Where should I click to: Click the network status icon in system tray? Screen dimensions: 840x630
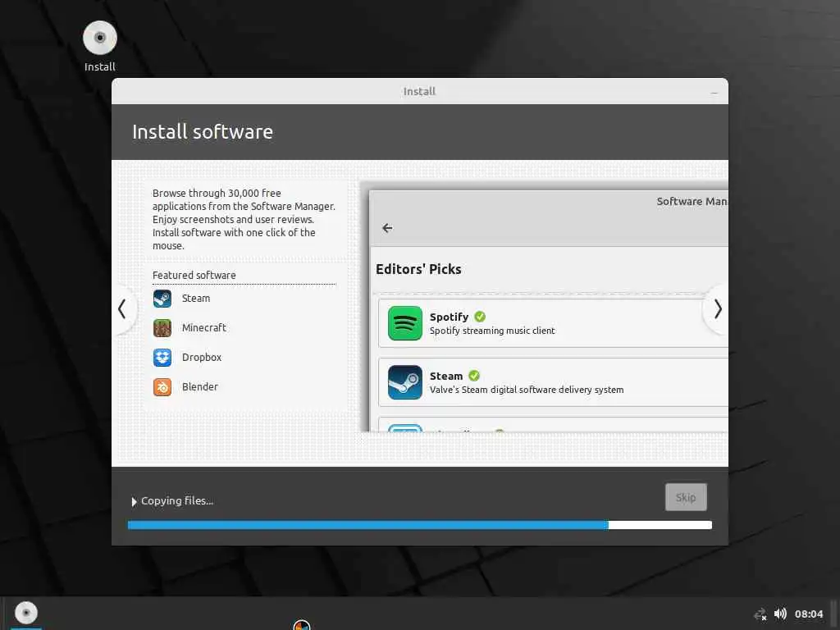[x=760, y=614]
